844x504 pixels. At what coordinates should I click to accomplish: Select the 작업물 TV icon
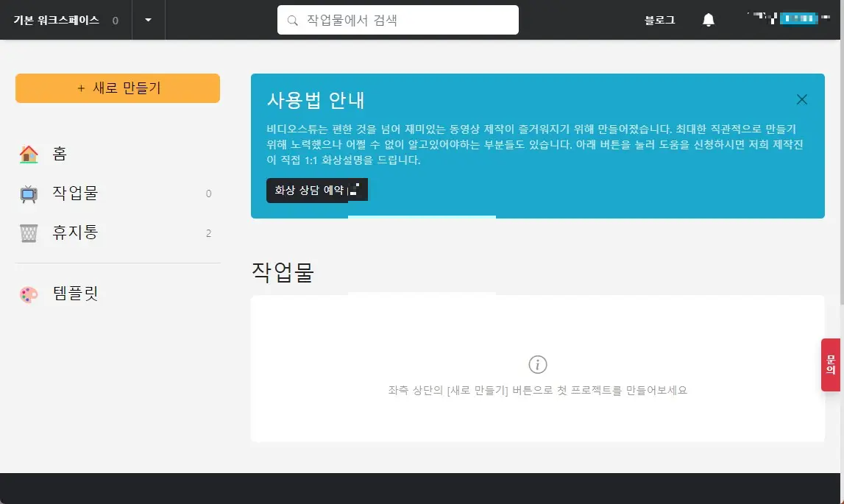29,194
